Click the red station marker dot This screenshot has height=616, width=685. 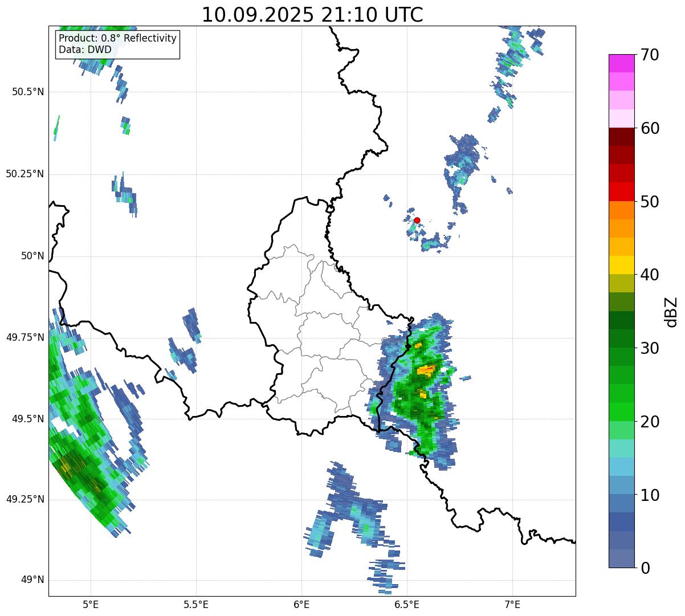coord(417,220)
